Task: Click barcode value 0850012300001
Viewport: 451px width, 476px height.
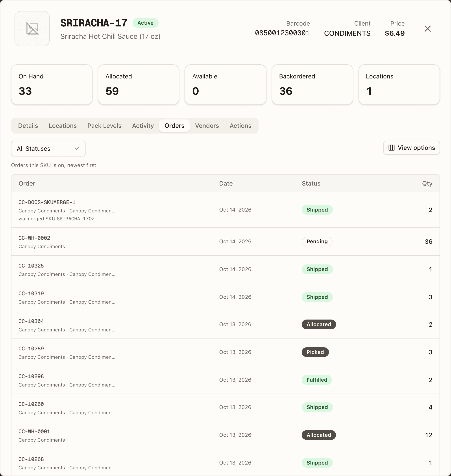Action: click(282, 33)
